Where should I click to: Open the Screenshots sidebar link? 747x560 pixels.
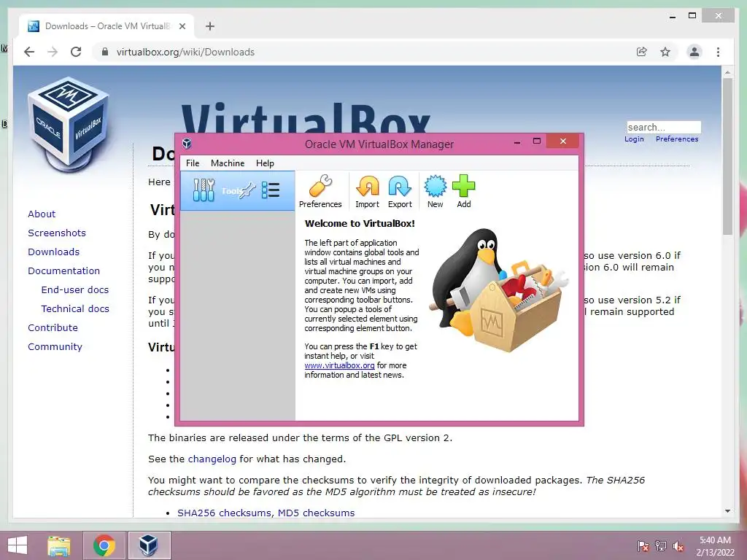click(x=57, y=233)
